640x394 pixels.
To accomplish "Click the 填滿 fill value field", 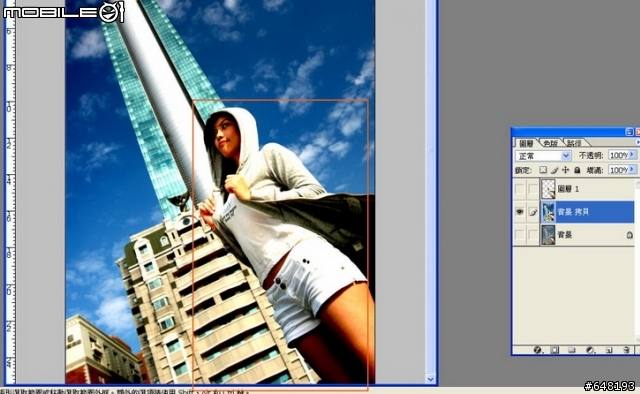I will [619, 169].
